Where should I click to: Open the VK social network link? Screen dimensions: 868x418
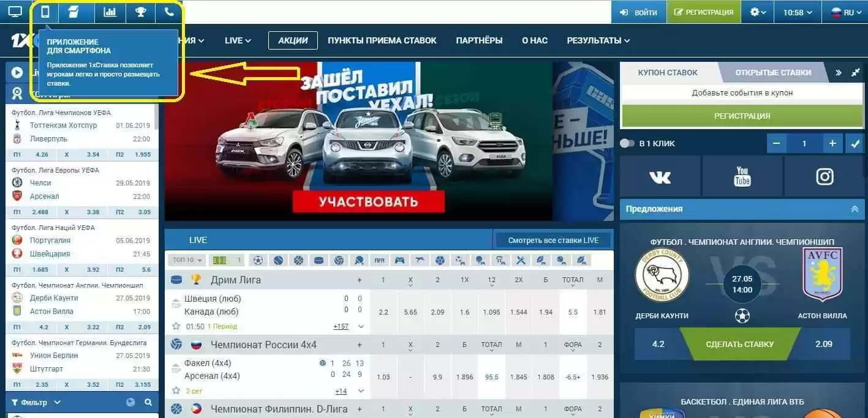point(660,177)
